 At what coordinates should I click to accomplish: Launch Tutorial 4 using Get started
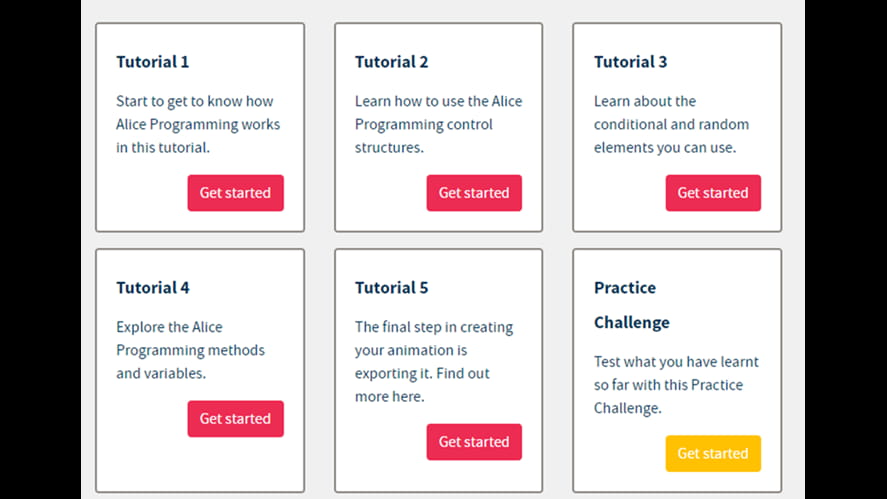[x=235, y=419]
